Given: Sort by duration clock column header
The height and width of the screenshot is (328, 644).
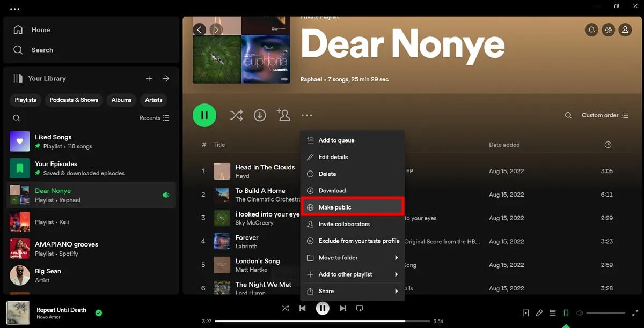Looking at the screenshot, I should click(x=608, y=145).
